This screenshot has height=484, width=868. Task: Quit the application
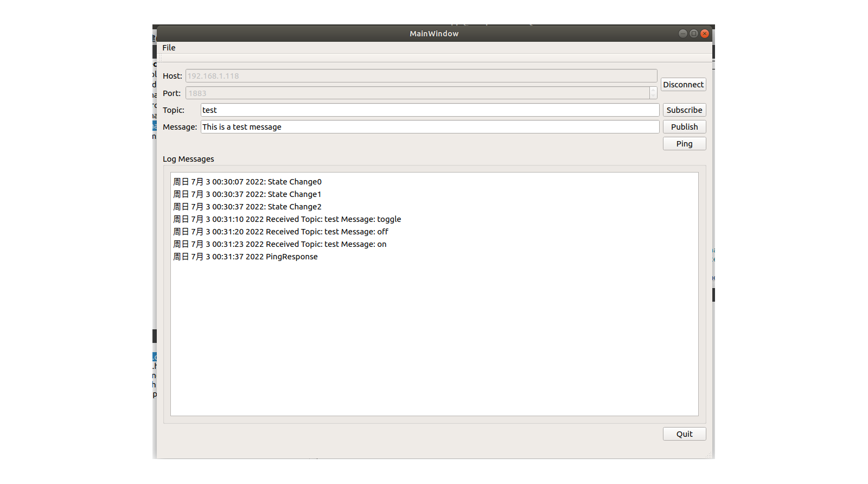click(684, 434)
